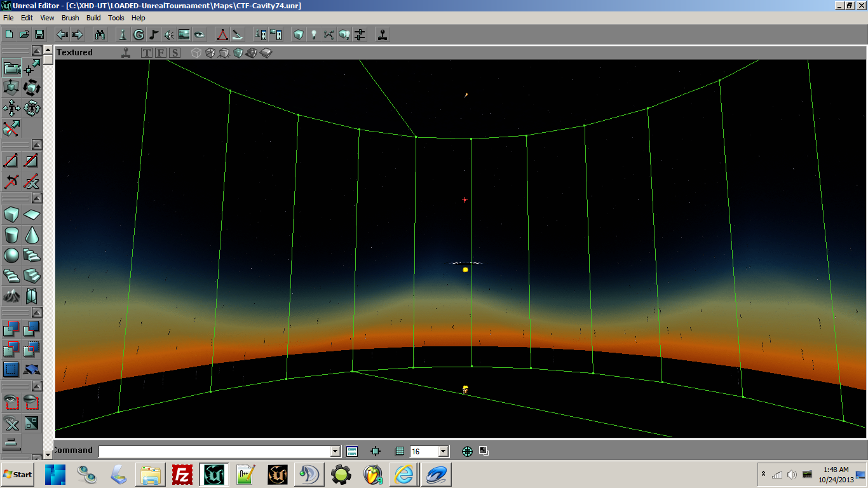Build Lighting lightbulb icon
This screenshot has width=868, height=488.
[x=314, y=34]
